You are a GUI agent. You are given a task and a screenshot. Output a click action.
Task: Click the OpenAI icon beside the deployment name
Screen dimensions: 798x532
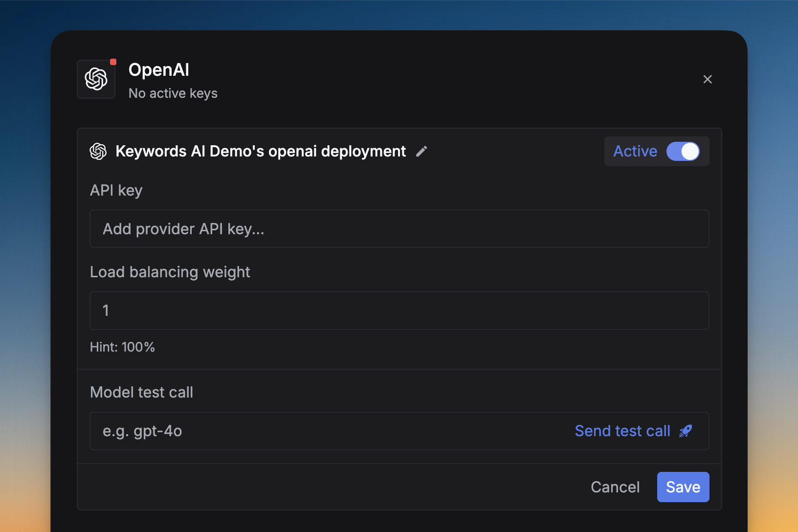(98, 152)
